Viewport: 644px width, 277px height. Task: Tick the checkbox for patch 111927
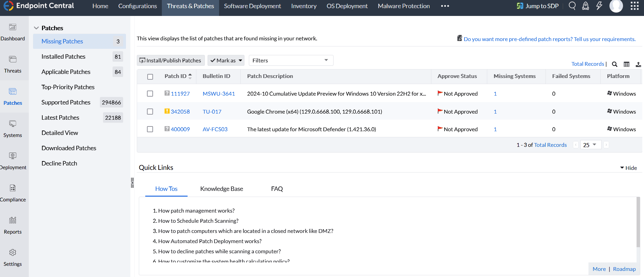point(150,94)
